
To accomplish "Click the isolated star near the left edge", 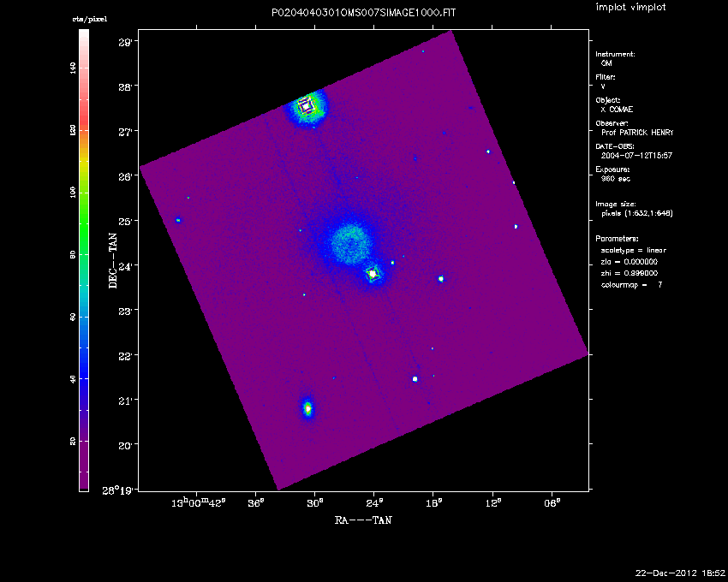I will 178,221.
